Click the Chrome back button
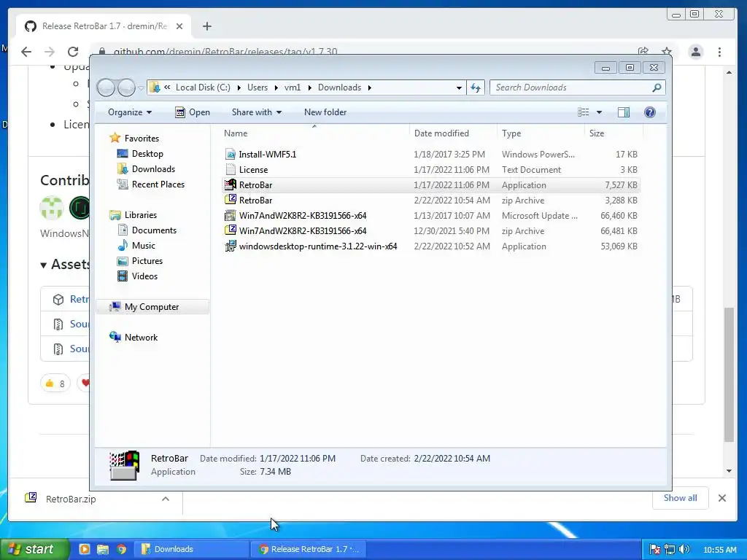747x560 pixels. click(x=26, y=52)
